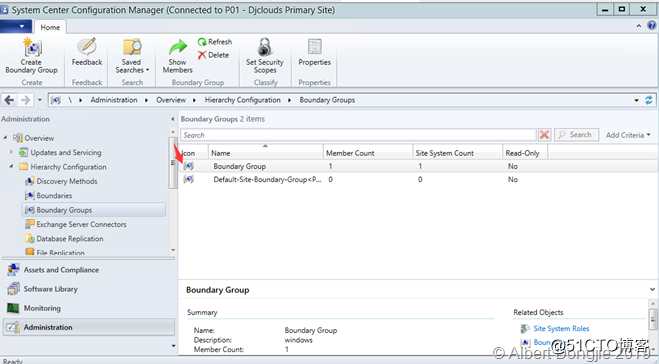Open the address bar dropdown arrow
659x364 pixels.
(x=636, y=100)
